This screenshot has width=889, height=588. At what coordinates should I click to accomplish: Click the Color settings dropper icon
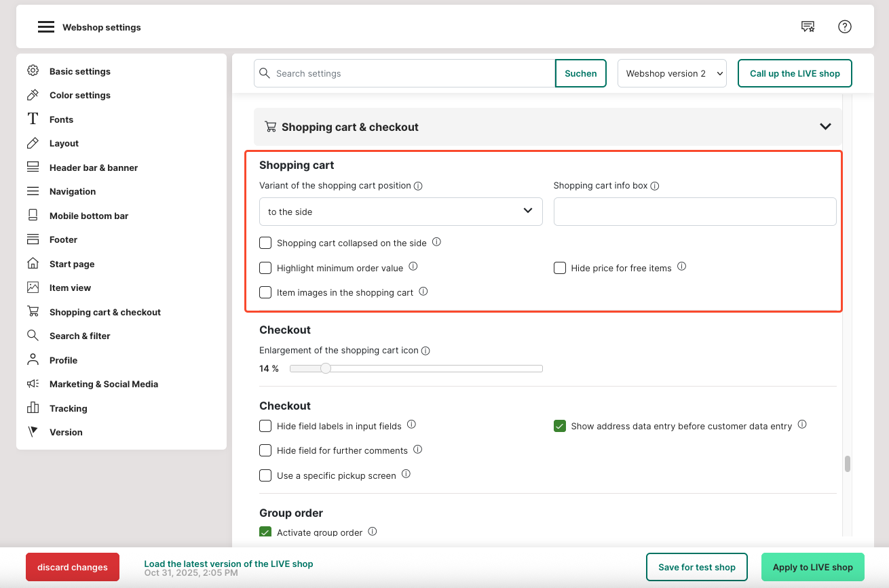pyautogui.click(x=33, y=95)
